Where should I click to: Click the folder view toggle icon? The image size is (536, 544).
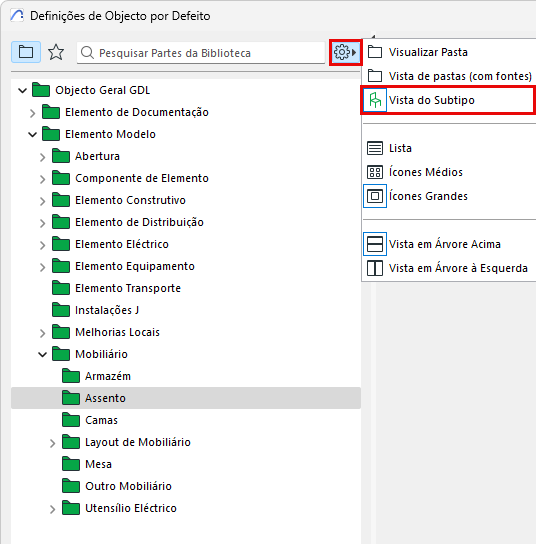[26, 52]
